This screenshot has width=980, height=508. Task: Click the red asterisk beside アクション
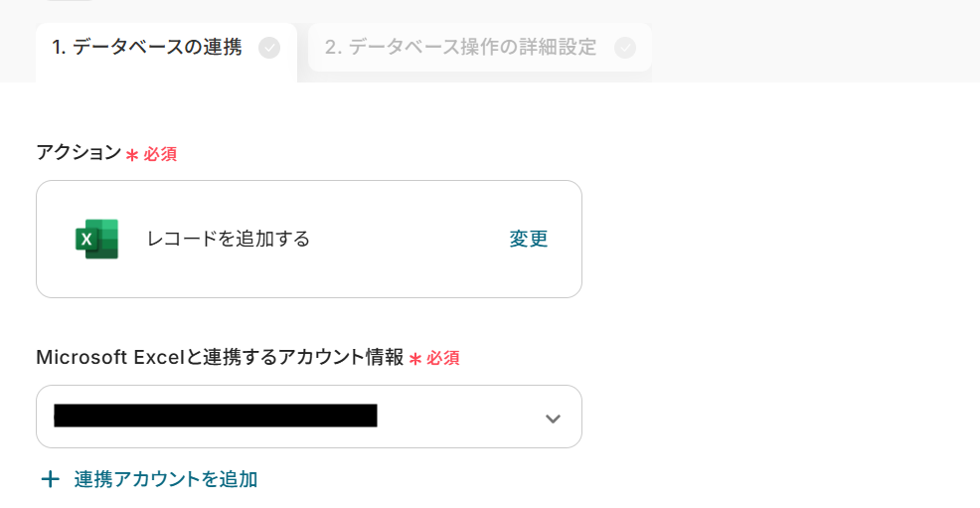131,155
